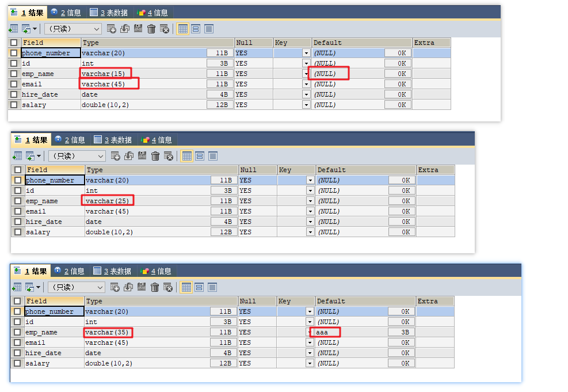
Task: Click the trash delete icon in bottom panel
Action: click(155, 287)
